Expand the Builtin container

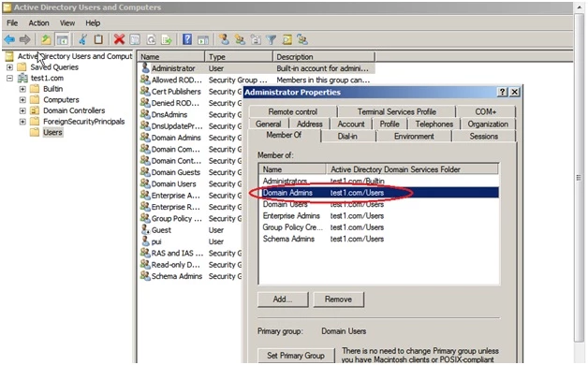[x=22, y=89]
